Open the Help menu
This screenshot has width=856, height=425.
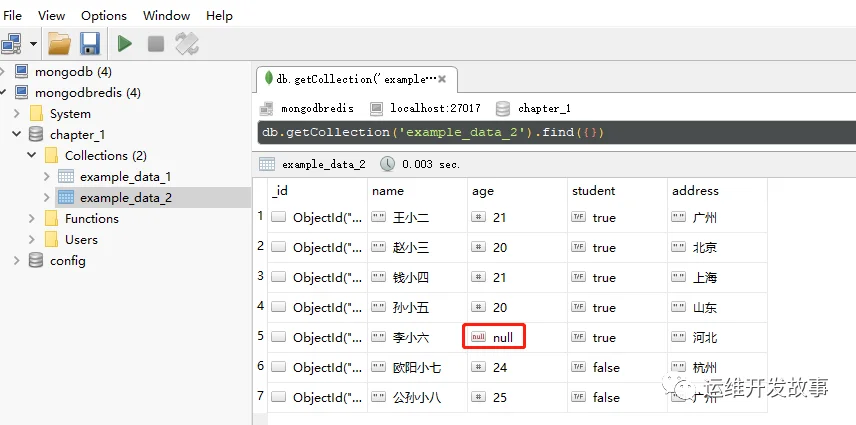point(219,16)
